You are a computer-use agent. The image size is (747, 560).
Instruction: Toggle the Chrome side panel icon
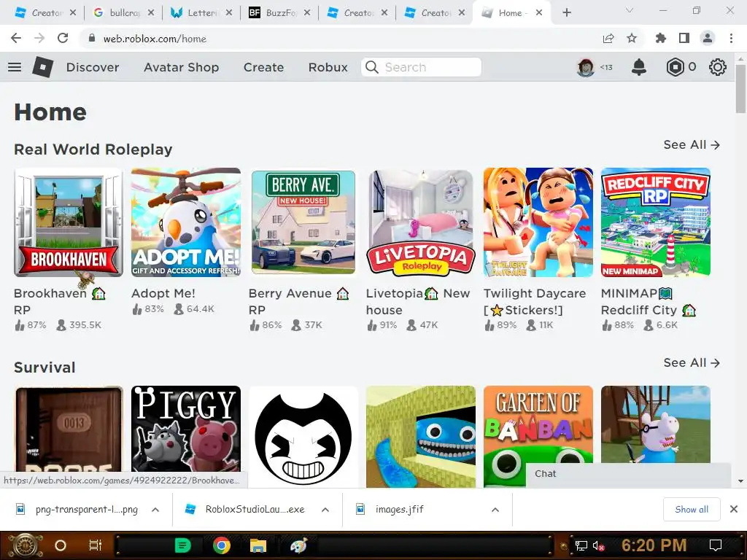(x=684, y=38)
